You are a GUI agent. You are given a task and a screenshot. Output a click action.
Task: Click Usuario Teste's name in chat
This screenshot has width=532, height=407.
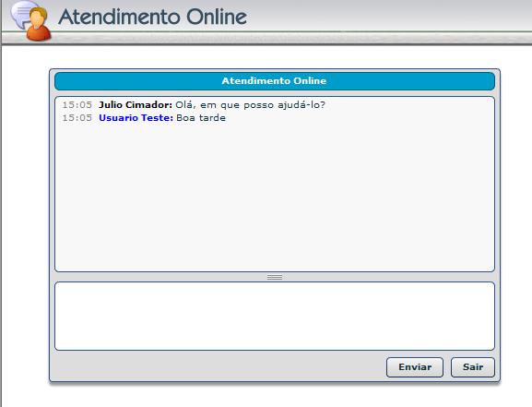pos(136,118)
